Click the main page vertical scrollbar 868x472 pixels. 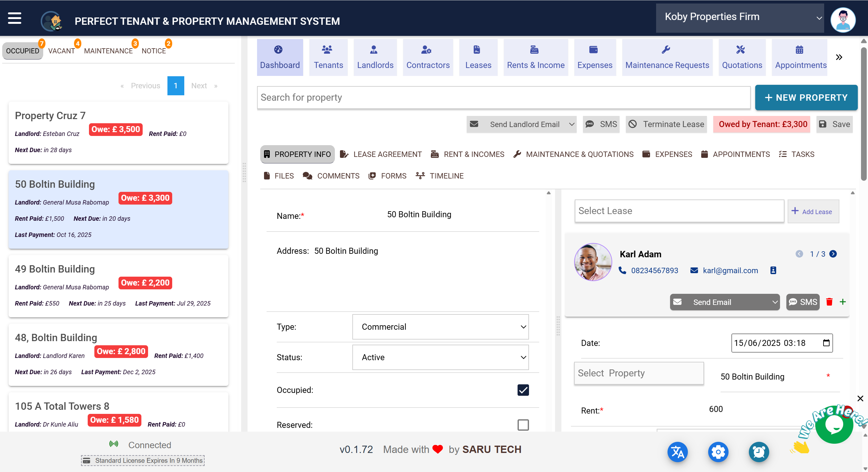coord(864,115)
